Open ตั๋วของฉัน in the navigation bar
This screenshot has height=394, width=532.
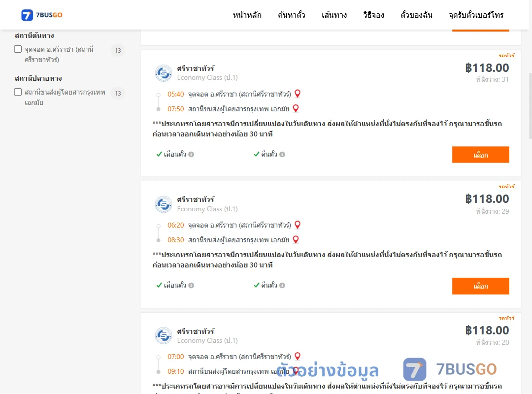pyautogui.click(x=416, y=15)
